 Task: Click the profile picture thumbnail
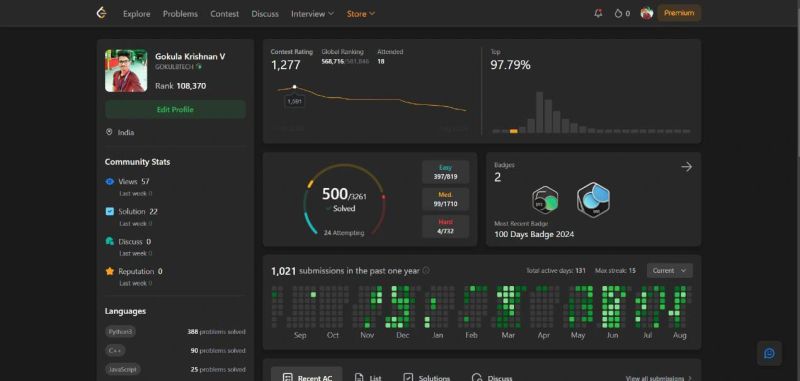126,70
